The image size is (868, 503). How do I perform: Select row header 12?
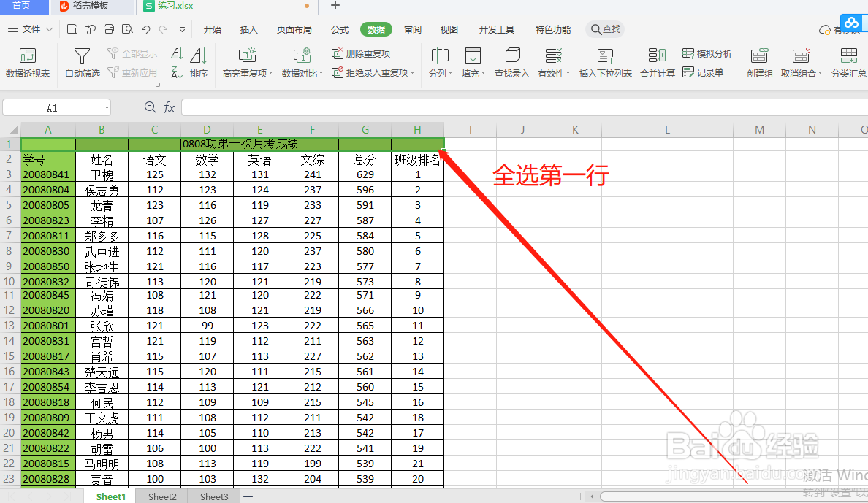point(9,310)
